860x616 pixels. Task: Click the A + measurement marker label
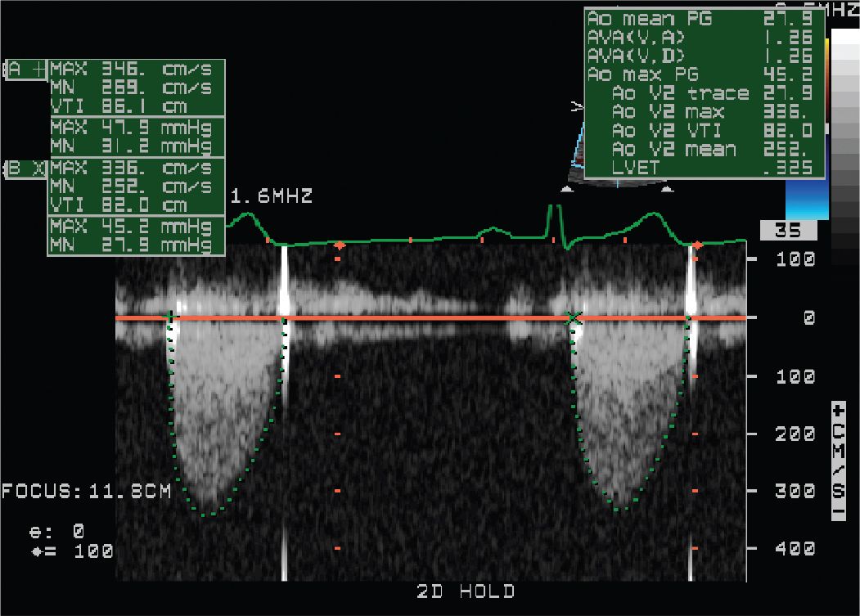(x=25, y=70)
